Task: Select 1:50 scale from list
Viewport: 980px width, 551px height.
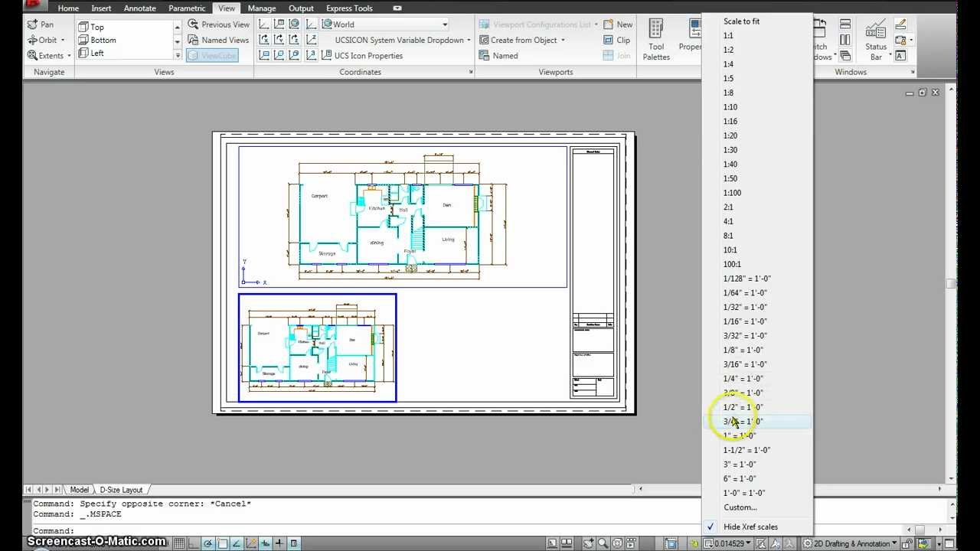Action: (x=757, y=178)
